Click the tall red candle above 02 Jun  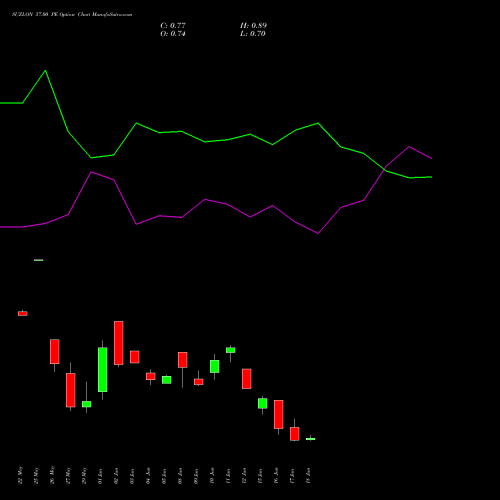(x=119, y=343)
